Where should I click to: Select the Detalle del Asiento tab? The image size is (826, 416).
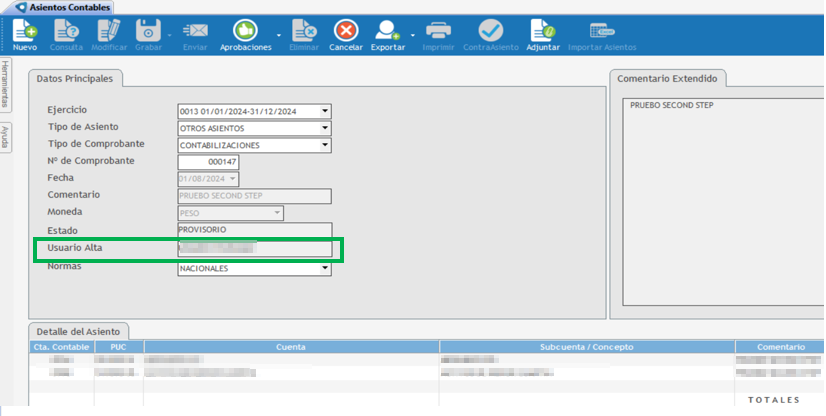coord(78,332)
